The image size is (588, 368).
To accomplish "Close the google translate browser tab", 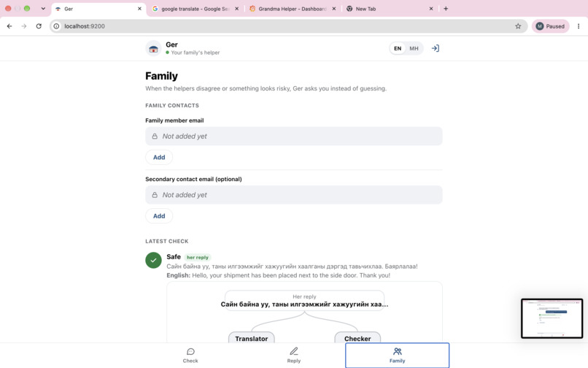I will click(236, 9).
